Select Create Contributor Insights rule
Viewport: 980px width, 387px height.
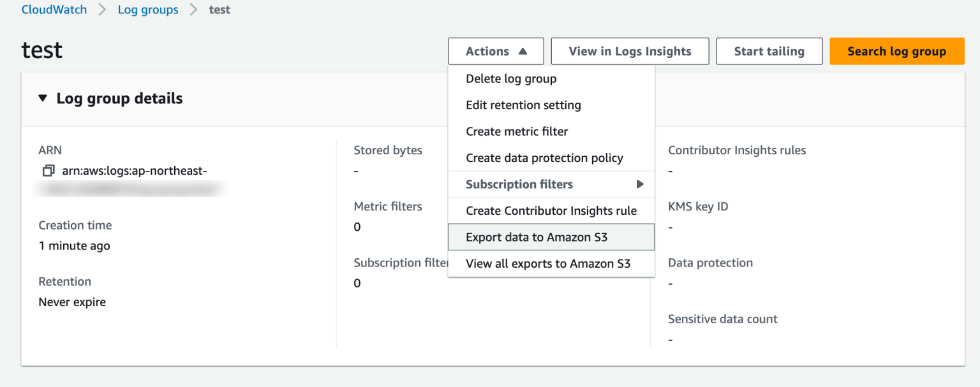551,210
